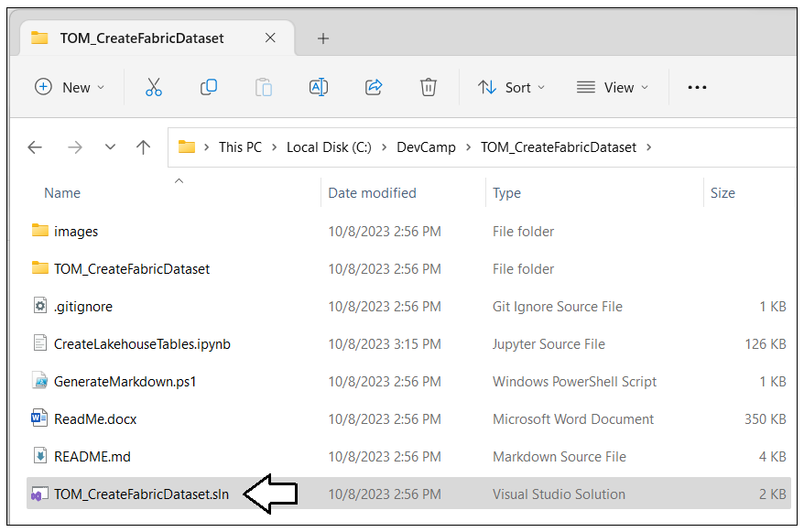Click the Copy icon in toolbar
The width and height of the screenshot is (804, 532).
(x=209, y=87)
